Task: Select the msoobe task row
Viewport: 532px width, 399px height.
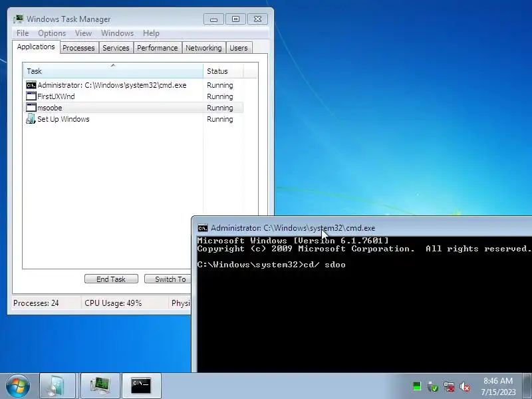Action: click(x=134, y=108)
